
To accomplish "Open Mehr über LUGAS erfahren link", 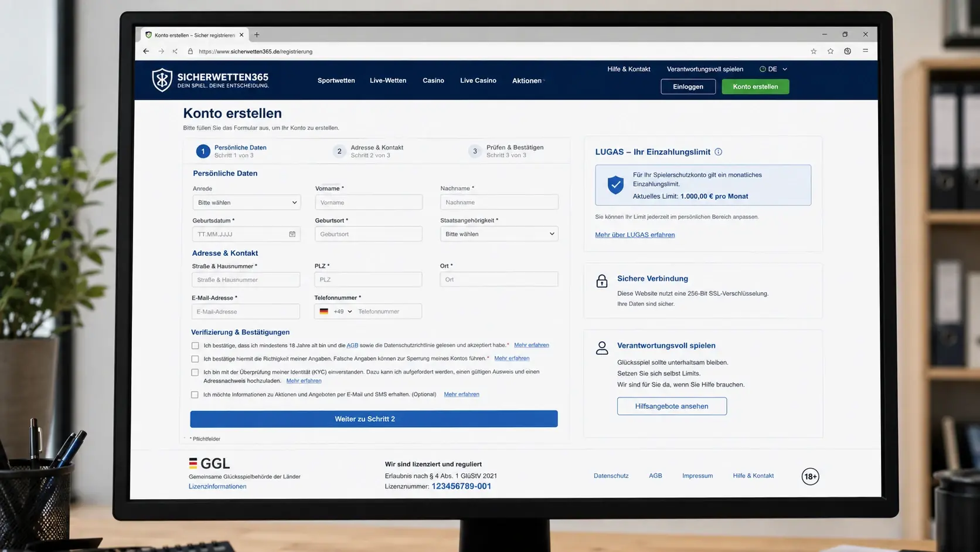I will click(635, 235).
